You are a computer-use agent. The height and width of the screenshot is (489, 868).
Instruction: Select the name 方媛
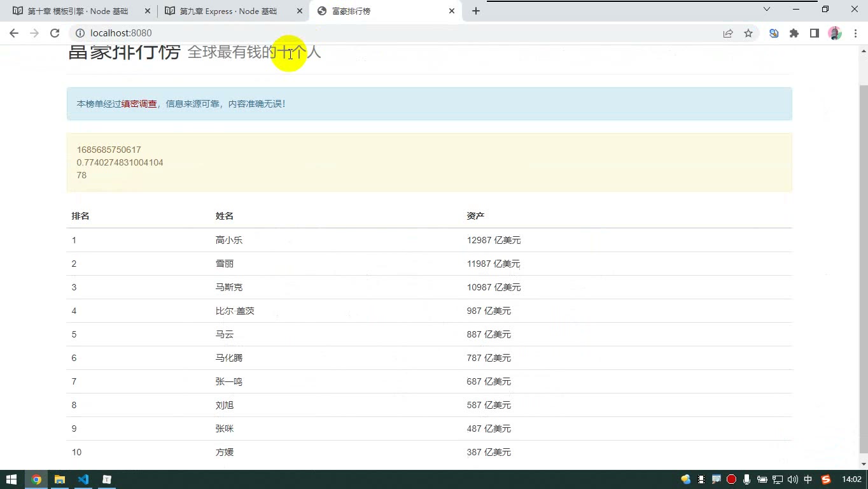point(225,452)
